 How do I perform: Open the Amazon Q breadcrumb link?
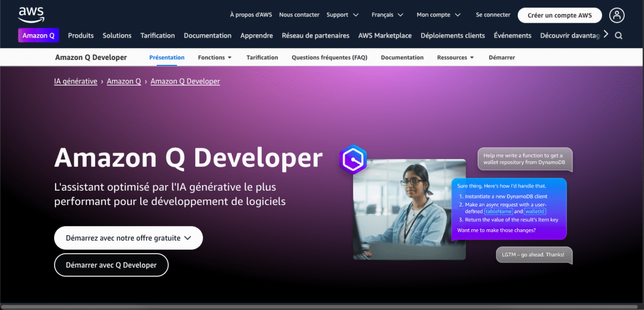[x=124, y=81]
